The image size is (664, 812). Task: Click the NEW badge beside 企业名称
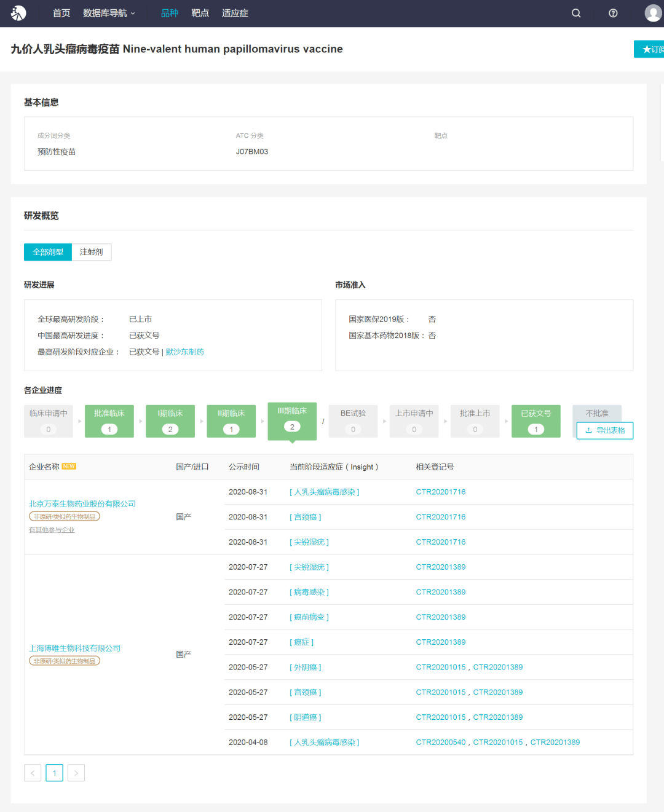[69, 467]
